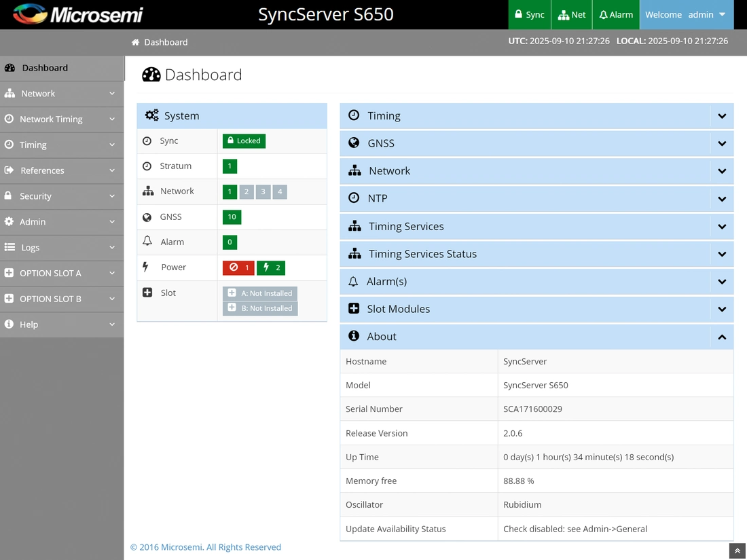Click the globe icon on the GNSS panel header
The height and width of the screenshot is (560, 747).
pos(354,143)
